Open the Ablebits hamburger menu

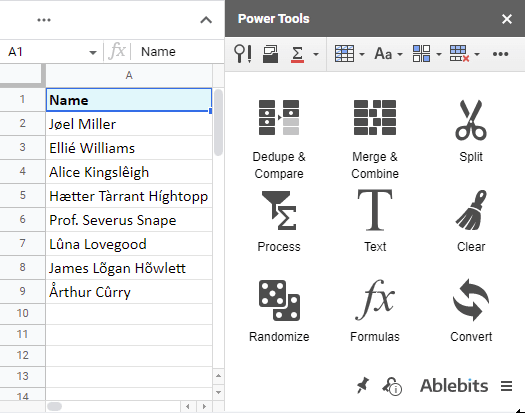(x=507, y=386)
